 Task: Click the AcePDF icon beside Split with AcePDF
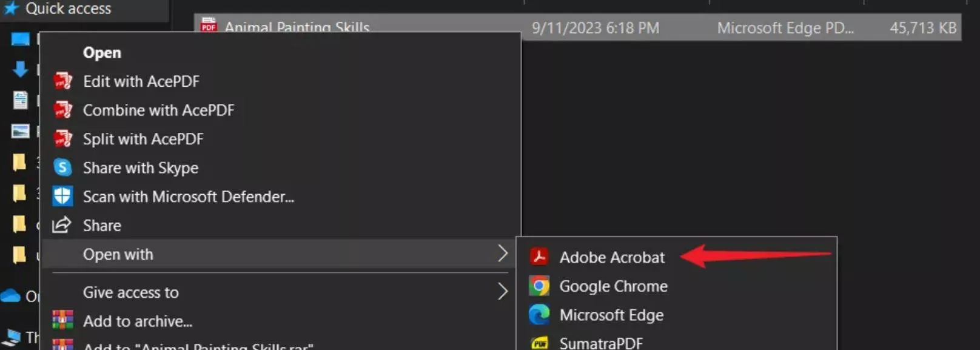coord(62,139)
